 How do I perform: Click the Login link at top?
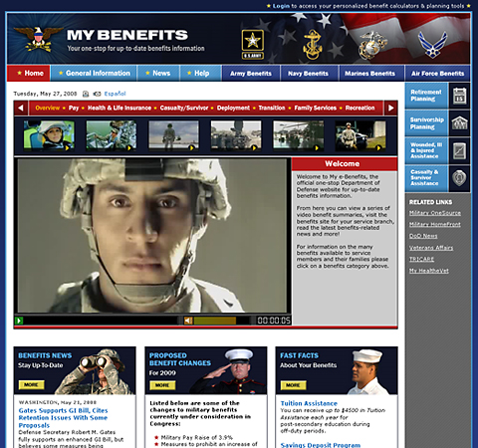coord(281,6)
